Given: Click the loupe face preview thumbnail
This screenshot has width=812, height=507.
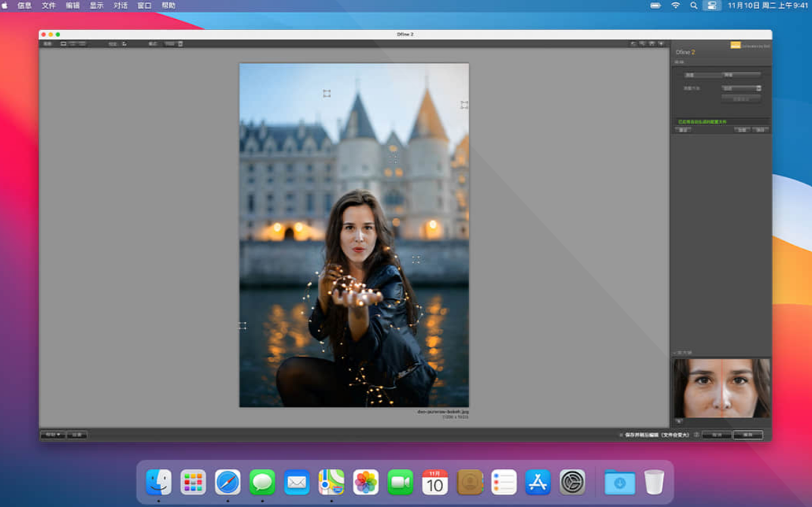Looking at the screenshot, I should pyautogui.click(x=722, y=387).
